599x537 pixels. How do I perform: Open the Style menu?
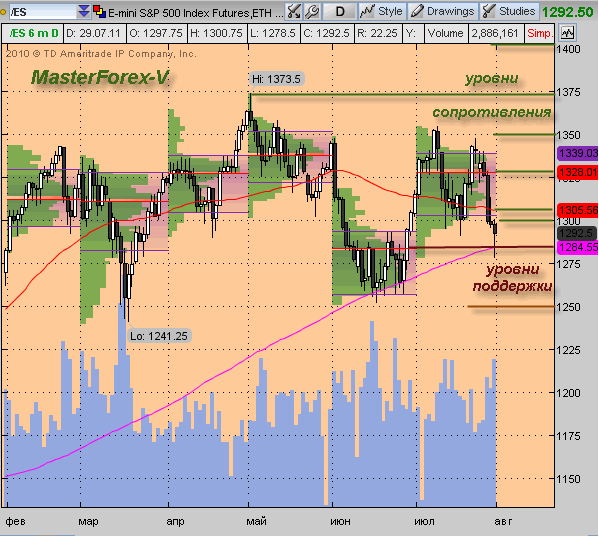(381, 12)
